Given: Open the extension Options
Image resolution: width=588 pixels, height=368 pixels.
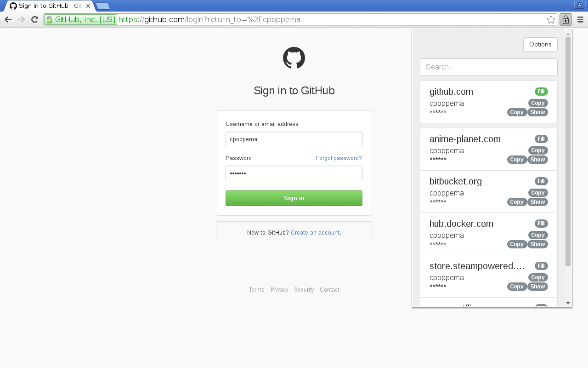Looking at the screenshot, I should pyautogui.click(x=540, y=44).
